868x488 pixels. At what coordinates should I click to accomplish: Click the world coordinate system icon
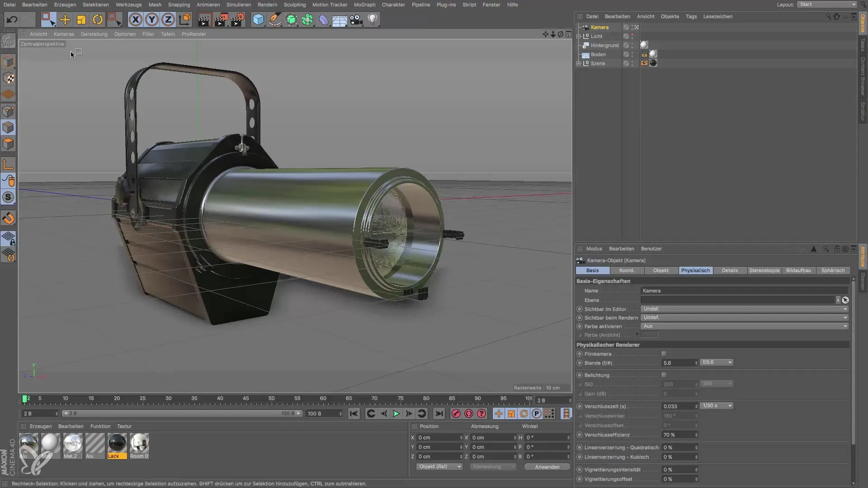click(185, 19)
